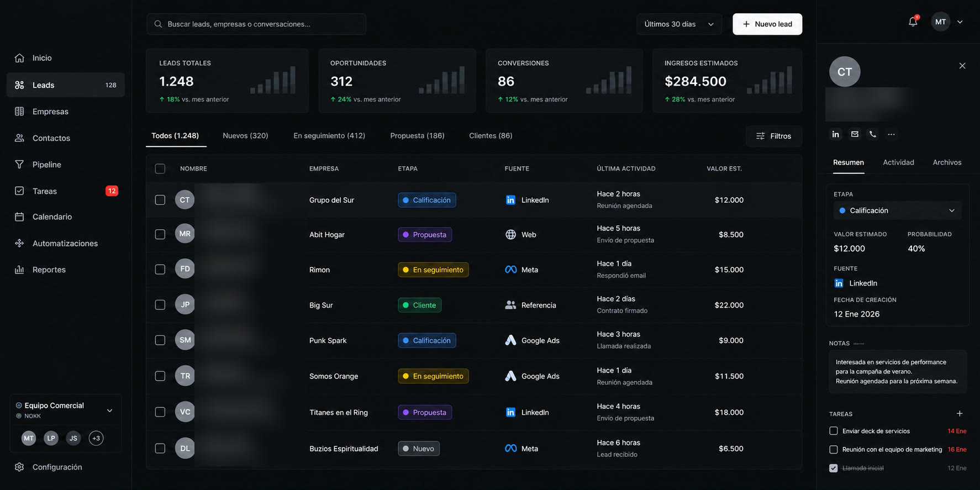Focus the search leads input field
The height and width of the screenshot is (490, 980).
click(256, 24)
